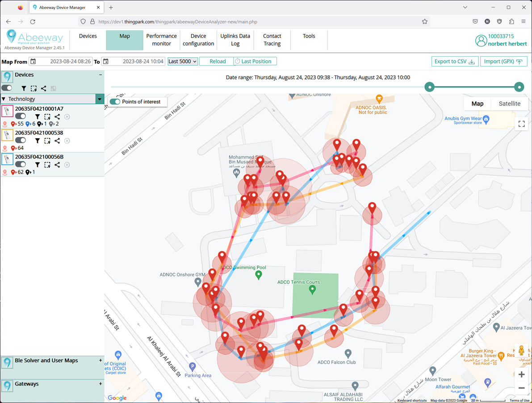Toggle visibility of device 20635F04210001A7
Image resolution: width=532 pixels, height=403 pixels.
tap(21, 116)
